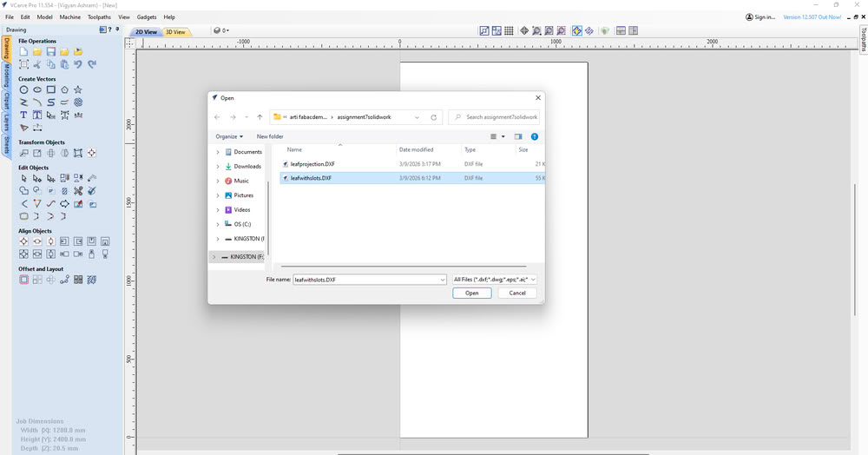Click the preview pane icon in the Open dialog
The image size is (868, 455).
[518, 136]
